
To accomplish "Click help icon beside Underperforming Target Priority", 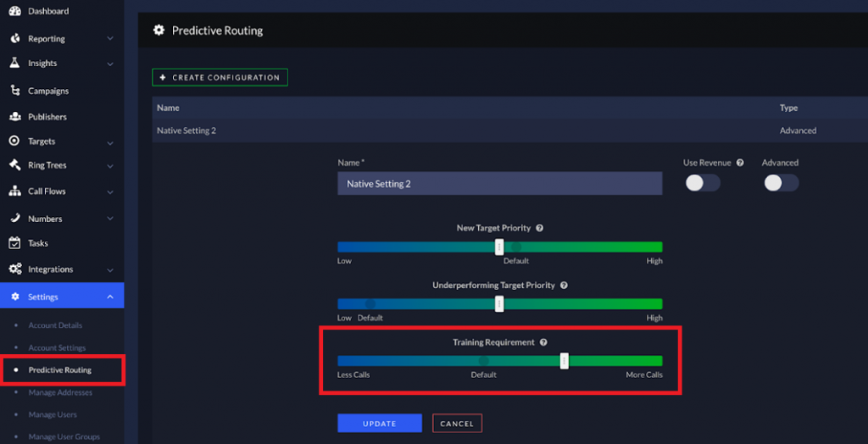I will click(564, 286).
